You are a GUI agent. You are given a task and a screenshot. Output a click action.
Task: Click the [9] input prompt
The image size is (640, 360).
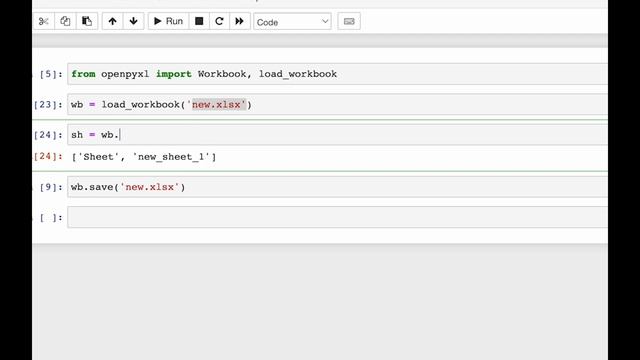[51, 187]
